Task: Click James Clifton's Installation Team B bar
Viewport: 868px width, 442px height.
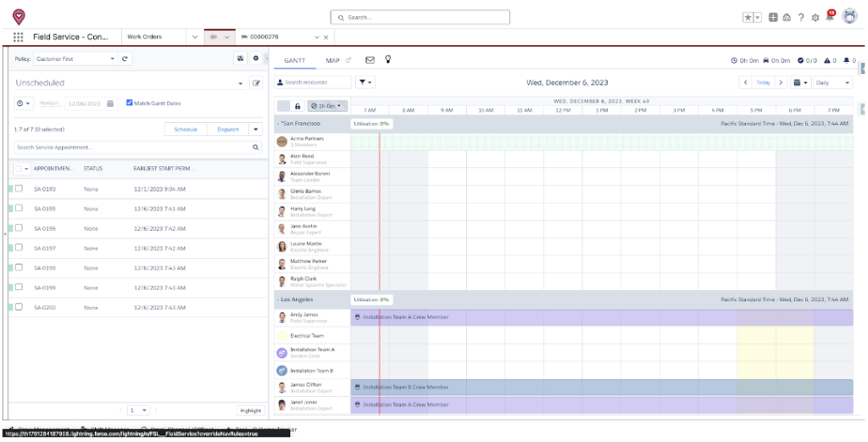Action: [602, 387]
